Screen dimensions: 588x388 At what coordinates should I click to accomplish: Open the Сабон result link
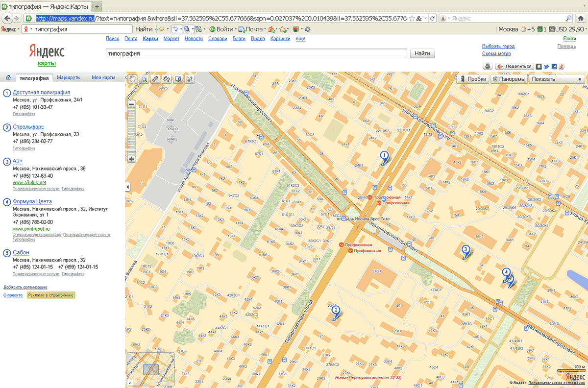(21, 252)
